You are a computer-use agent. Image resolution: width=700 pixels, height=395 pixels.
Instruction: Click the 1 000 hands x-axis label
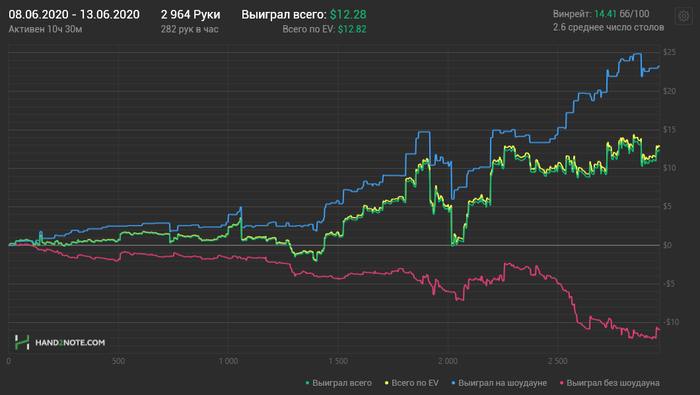(x=228, y=361)
